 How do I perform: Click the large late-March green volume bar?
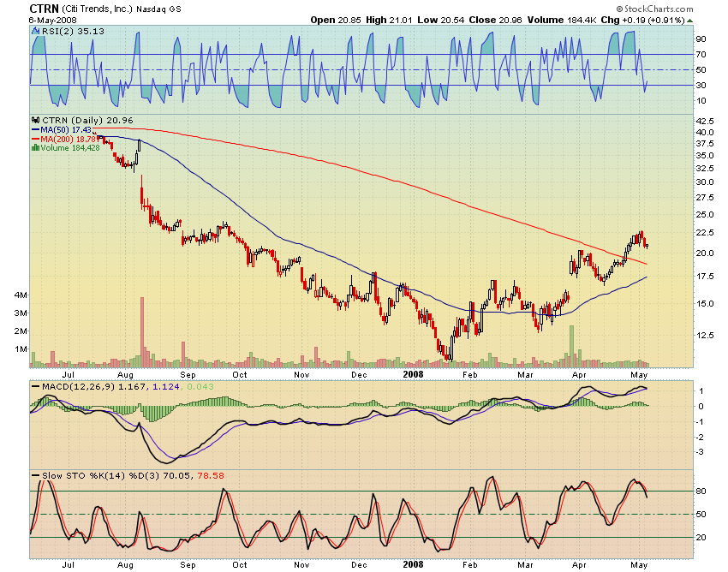pyautogui.click(x=572, y=346)
